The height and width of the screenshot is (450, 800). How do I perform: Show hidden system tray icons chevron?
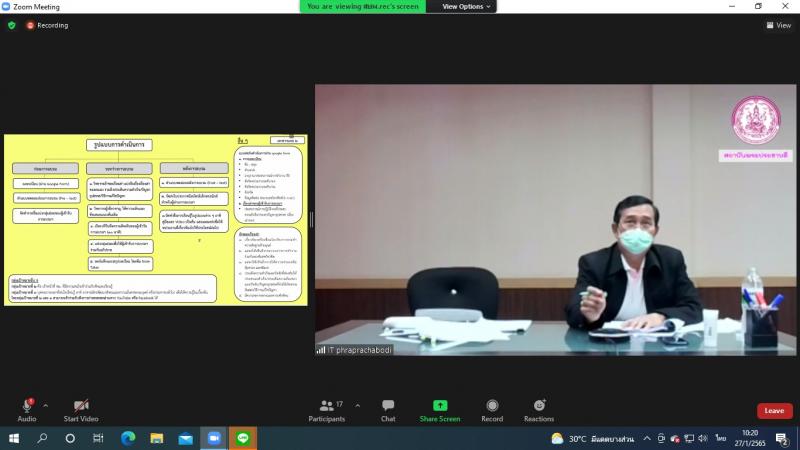646,438
